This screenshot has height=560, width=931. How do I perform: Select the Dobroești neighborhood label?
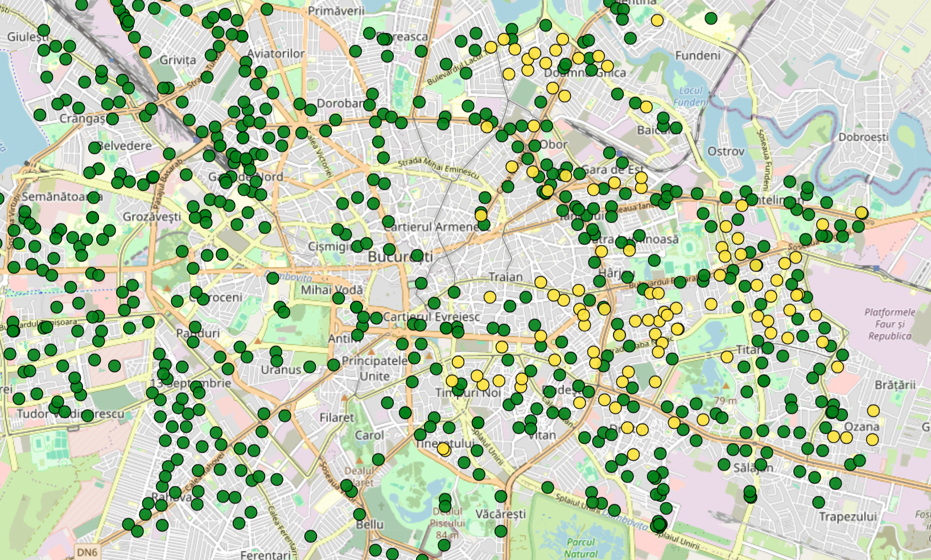(x=863, y=137)
